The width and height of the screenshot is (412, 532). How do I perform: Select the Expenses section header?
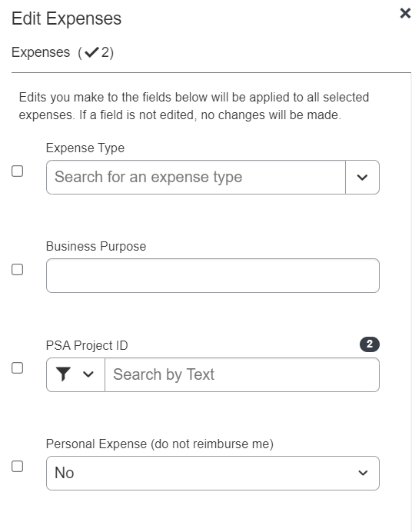click(x=62, y=52)
